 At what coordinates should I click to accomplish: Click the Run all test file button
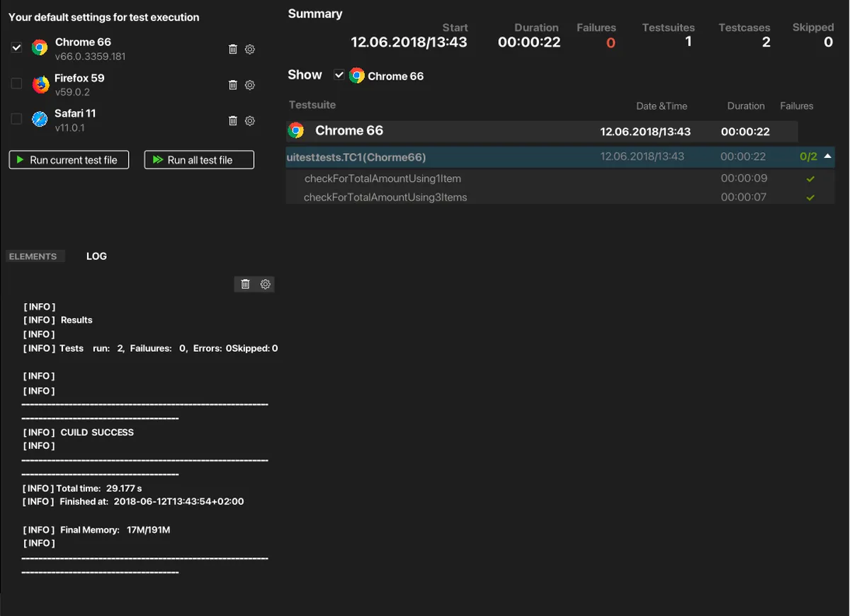(199, 160)
